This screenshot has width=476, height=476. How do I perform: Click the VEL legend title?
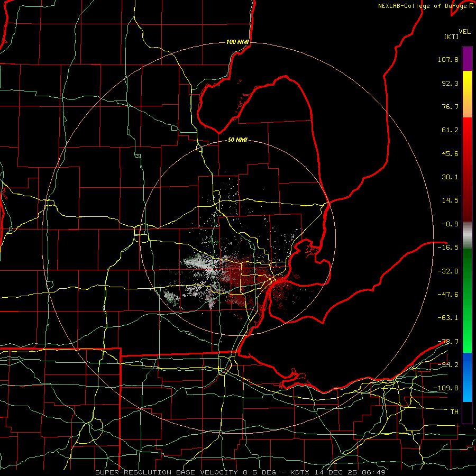(464, 32)
